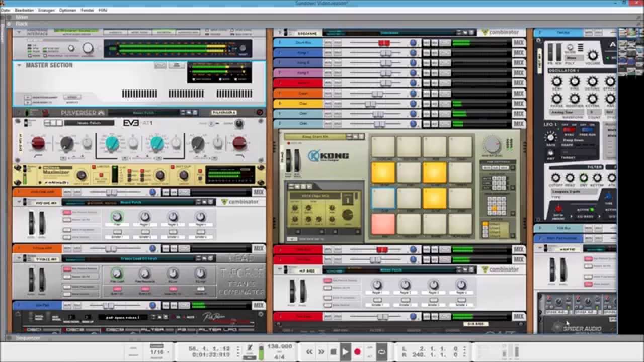The height and width of the screenshot is (362, 644).
Task: Click the Maximizer Input Gain knob
Action: pyautogui.click(x=81, y=175)
